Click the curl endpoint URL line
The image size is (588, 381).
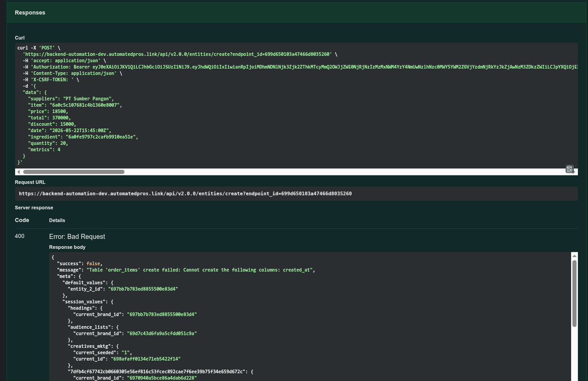click(x=180, y=54)
